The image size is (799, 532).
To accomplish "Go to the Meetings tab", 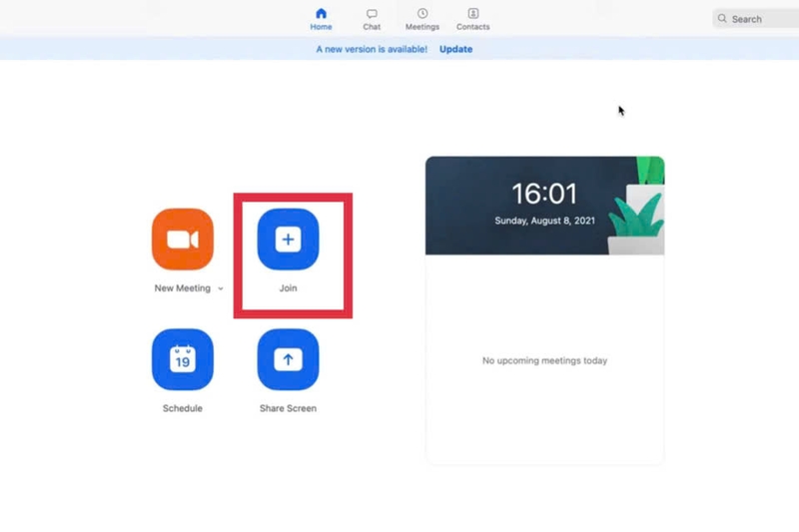I will coord(422,19).
